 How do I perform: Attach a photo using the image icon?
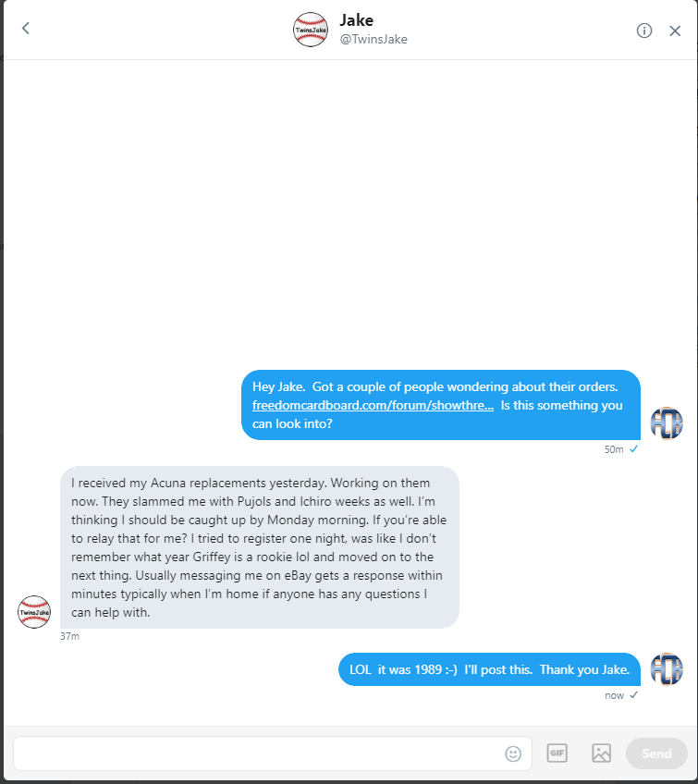click(601, 753)
